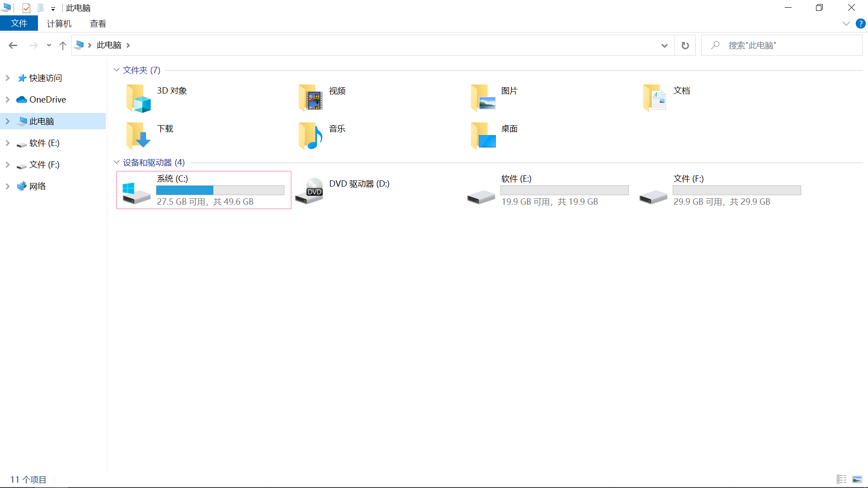868x488 pixels.
Task: Select OneDrive in the sidebar
Action: [x=47, y=99]
